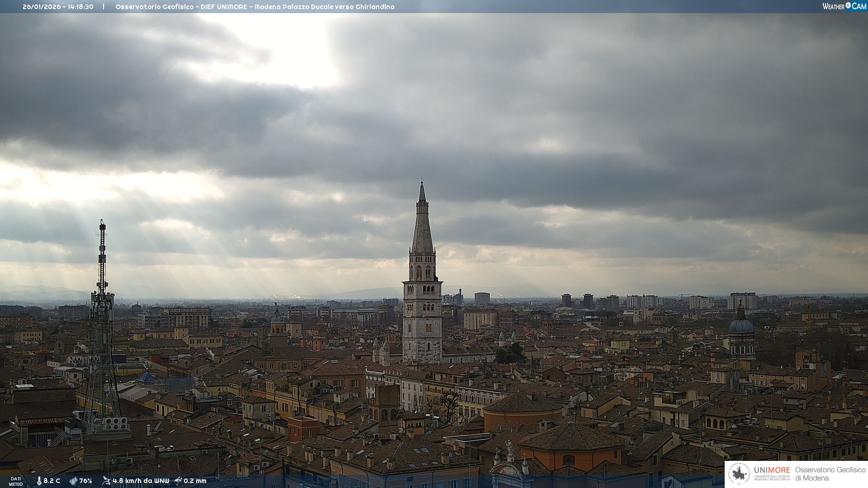This screenshot has height=488, width=868.
Task: Click the humidity water drops icon
Action: 73,481
